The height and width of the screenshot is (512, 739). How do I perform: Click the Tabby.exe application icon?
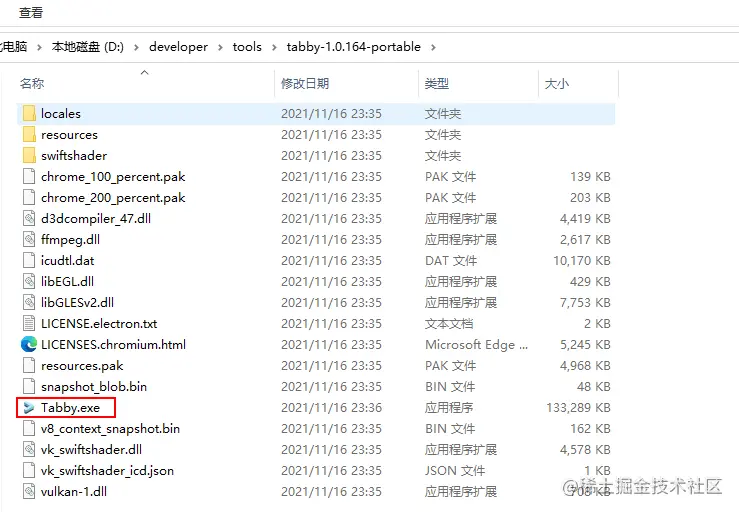29,408
